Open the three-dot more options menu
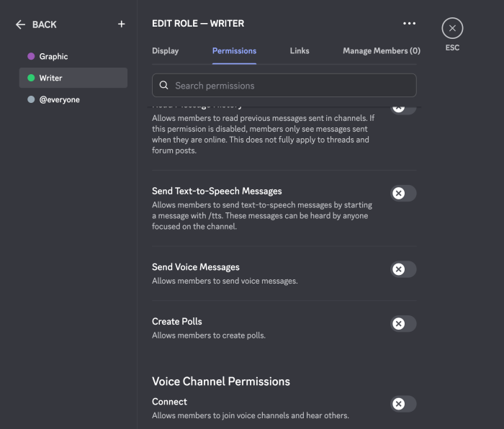 click(409, 24)
